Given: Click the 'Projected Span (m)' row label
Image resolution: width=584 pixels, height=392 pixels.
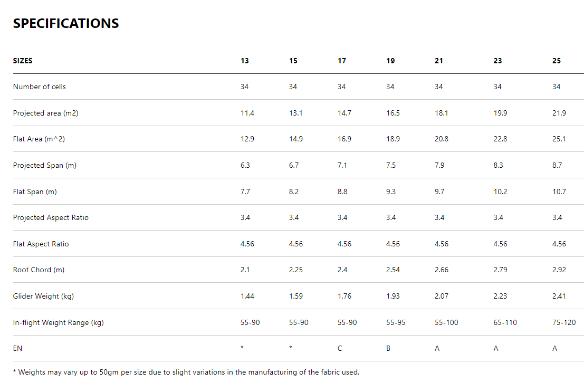Looking at the screenshot, I should coord(45,165).
